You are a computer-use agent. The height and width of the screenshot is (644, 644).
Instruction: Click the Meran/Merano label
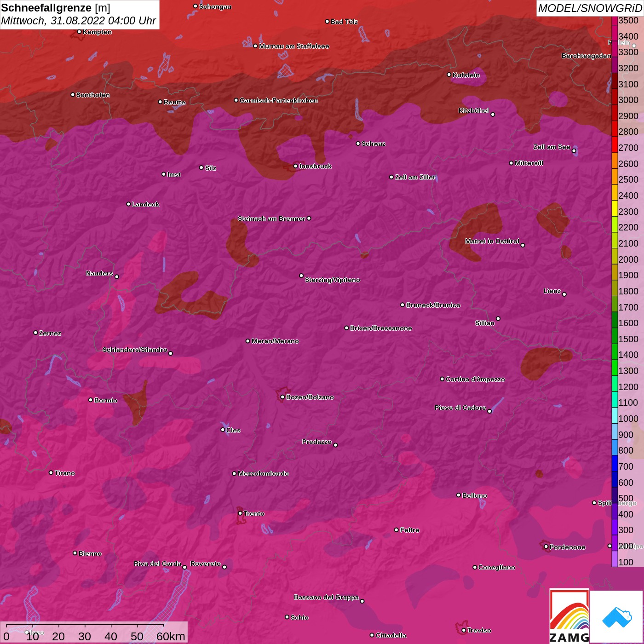click(275, 341)
